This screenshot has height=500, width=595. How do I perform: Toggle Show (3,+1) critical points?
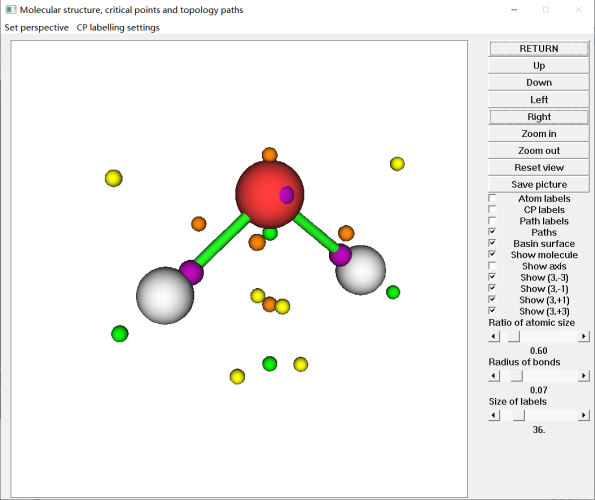point(492,299)
